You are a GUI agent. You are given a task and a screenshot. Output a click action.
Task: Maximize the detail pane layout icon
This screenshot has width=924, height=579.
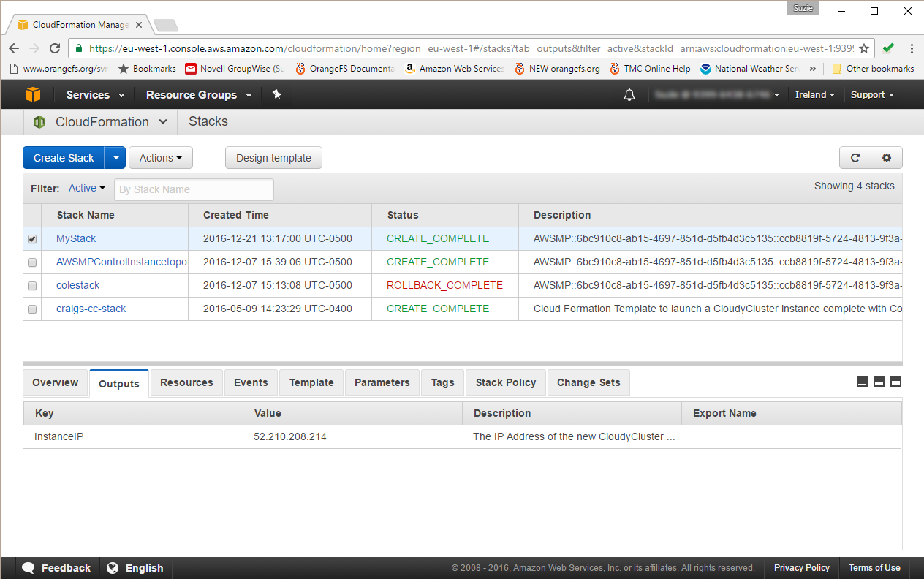(895, 382)
